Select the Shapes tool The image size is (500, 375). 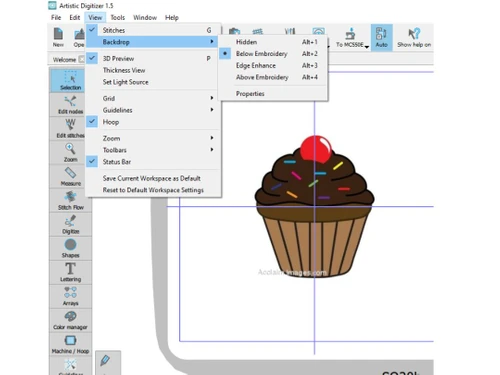70,248
